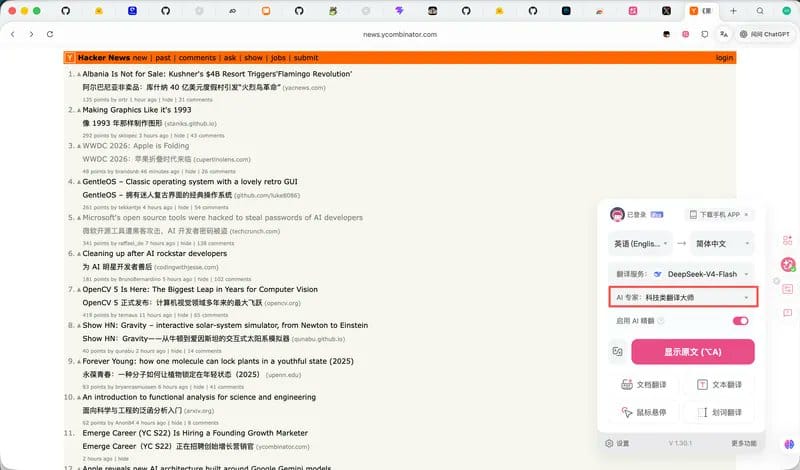
Task: Toggle the 启用 AI 精翻 switch
Action: tap(740, 321)
